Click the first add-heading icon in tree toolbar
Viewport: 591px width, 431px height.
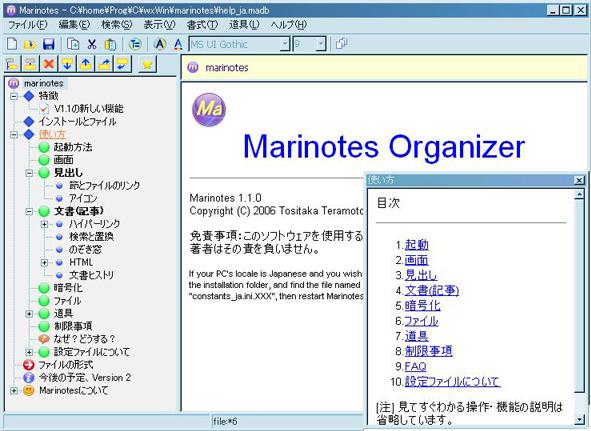(x=12, y=64)
